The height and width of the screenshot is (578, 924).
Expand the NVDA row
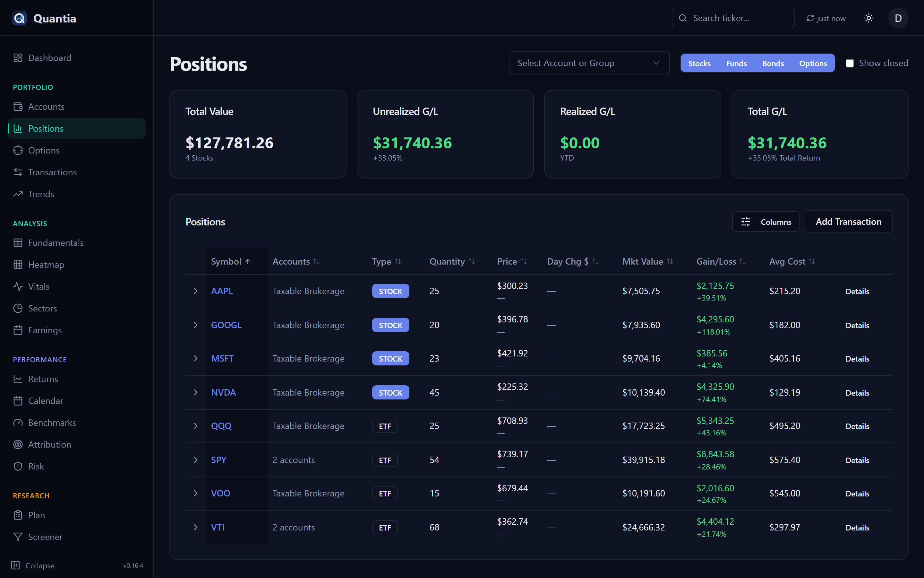195,392
